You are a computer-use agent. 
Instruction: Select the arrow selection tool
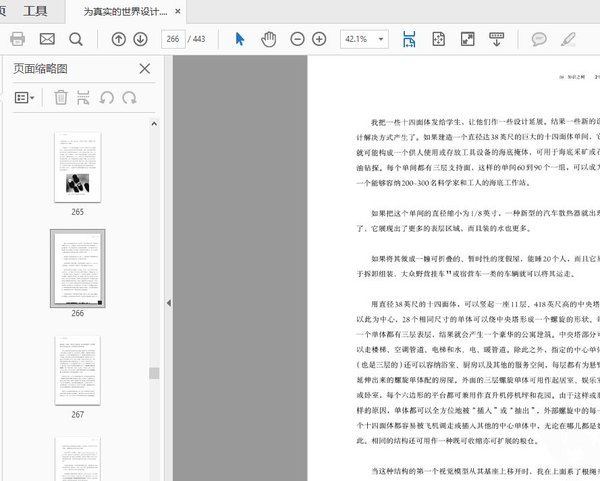tap(240, 39)
